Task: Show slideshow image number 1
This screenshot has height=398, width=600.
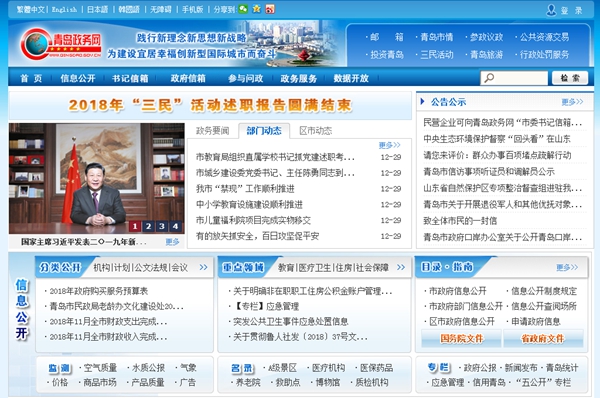Action: pos(135,226)
